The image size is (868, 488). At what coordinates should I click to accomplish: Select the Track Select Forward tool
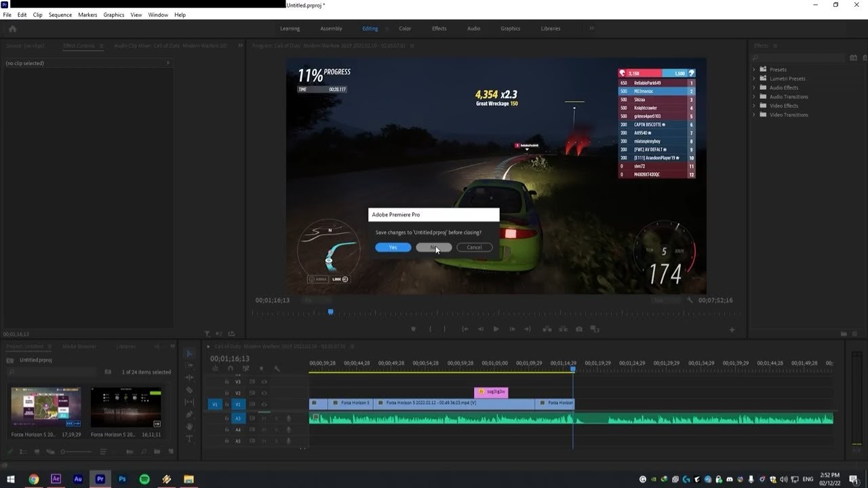point(189,366)
